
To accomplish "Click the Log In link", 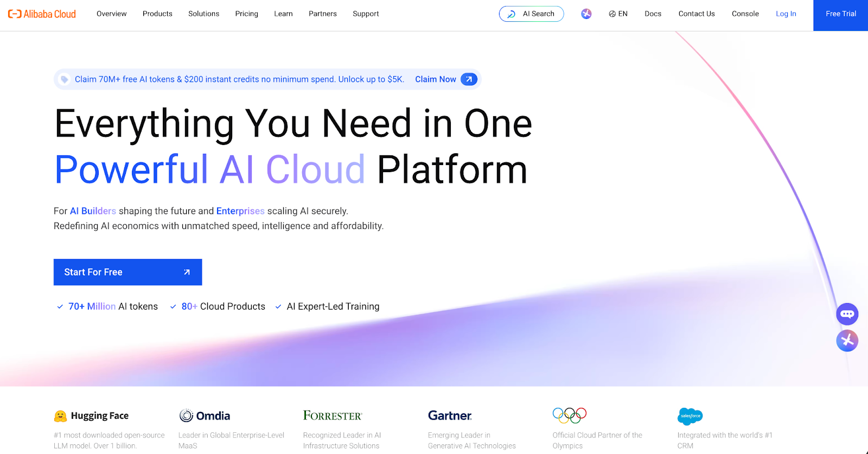I will 786,14.
